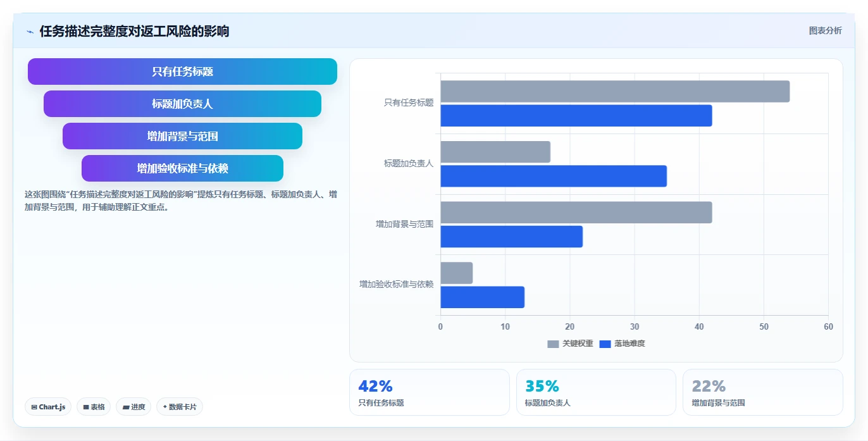Click the gray 关键权重 bar for 增加验收标准与依赖

(457, 273)
